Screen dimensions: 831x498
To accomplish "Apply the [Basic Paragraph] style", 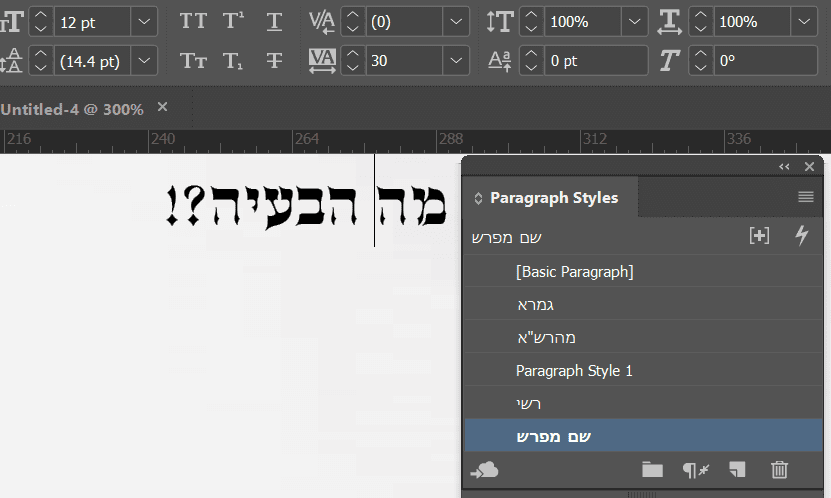I will (574, 271).
